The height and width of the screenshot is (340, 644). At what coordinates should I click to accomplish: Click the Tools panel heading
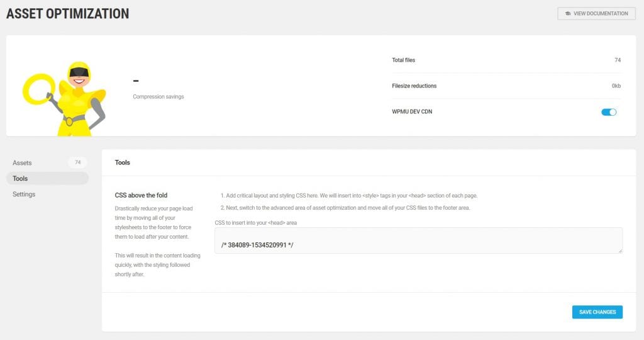tap(123, 162)
